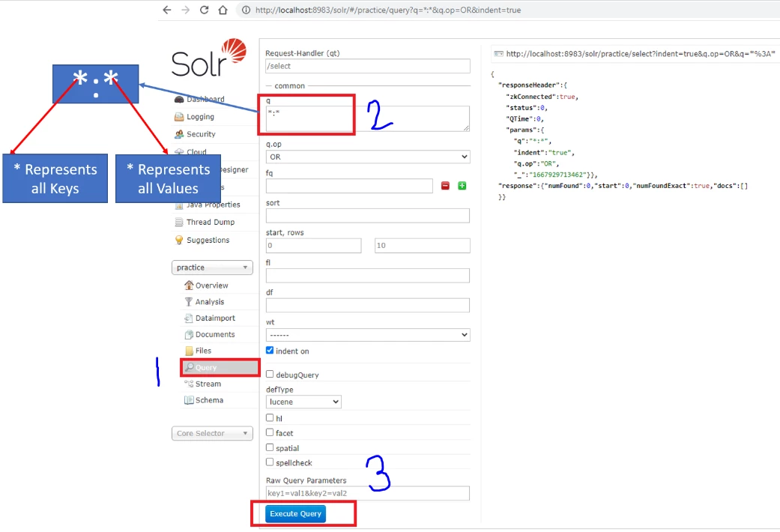The height and width of the screenshot is (532, 780).
Task: Click the Files folder icon
Action: tap(189, 351)
